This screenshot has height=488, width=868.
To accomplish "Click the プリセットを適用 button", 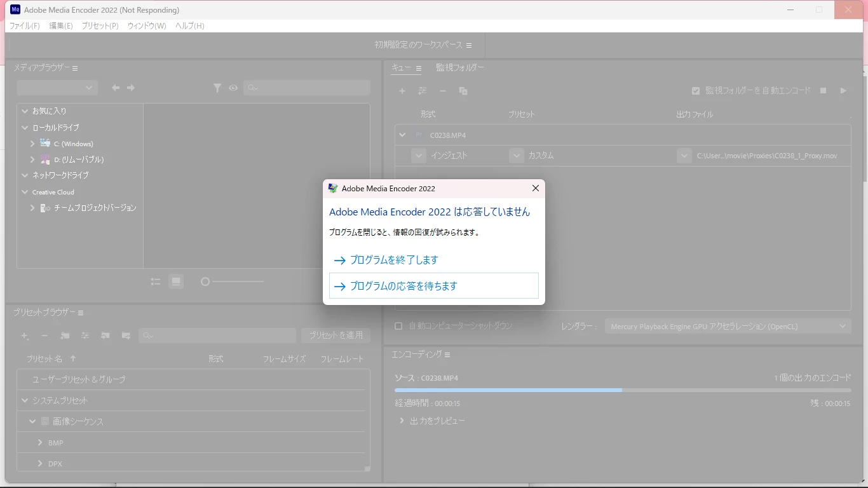I will pos(336,335).
